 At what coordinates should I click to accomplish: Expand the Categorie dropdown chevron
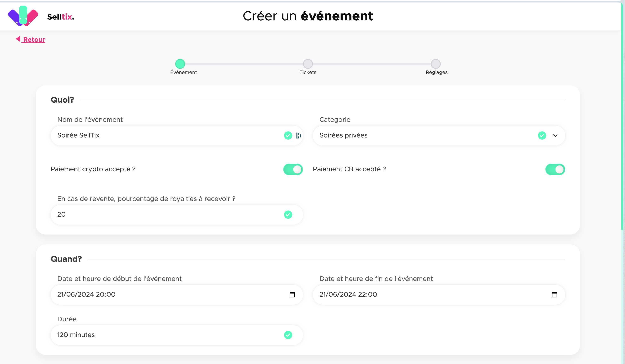click(x=555, y=136)
